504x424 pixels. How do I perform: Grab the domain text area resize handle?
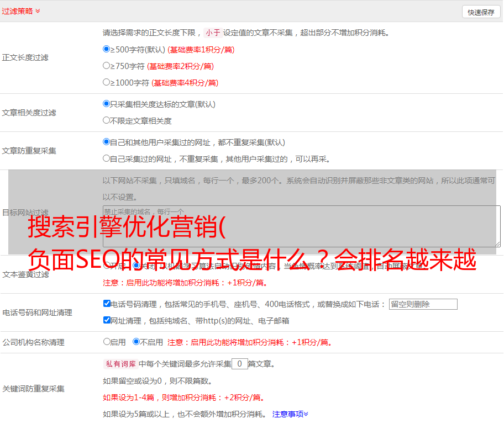click(x=497, y=243)
